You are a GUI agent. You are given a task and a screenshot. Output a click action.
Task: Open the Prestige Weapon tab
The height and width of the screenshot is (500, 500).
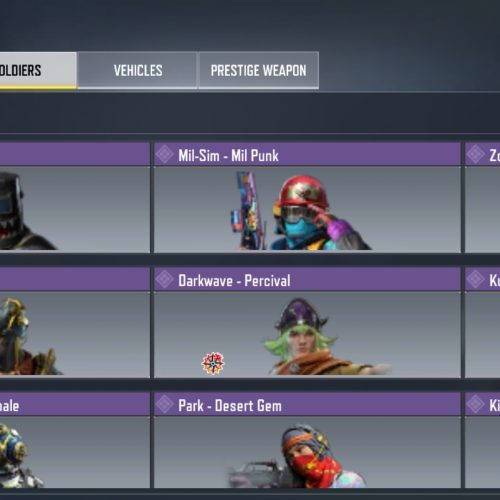click(258, 70)
